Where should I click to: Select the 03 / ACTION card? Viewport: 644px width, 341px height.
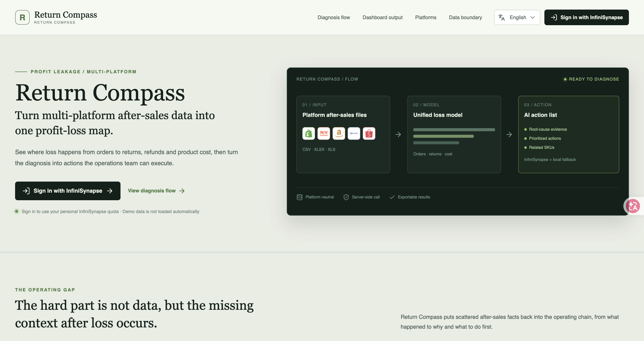569,134
